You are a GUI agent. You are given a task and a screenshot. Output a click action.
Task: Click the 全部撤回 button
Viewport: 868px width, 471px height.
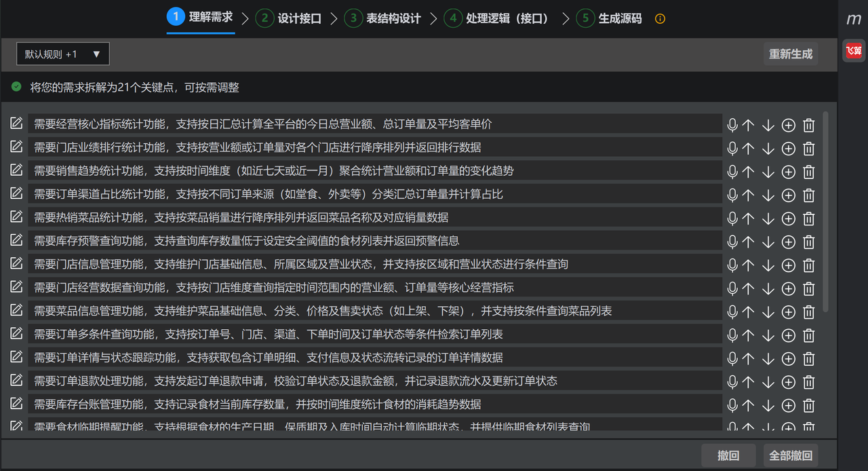pyautogui.click(x=791, y=455)
